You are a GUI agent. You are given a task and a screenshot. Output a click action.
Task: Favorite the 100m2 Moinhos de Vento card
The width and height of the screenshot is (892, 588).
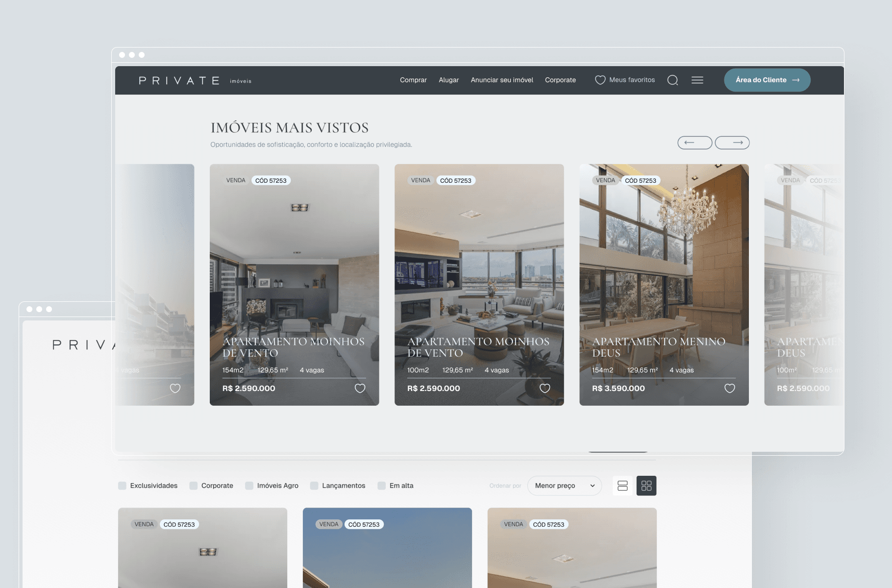point(545,388)
